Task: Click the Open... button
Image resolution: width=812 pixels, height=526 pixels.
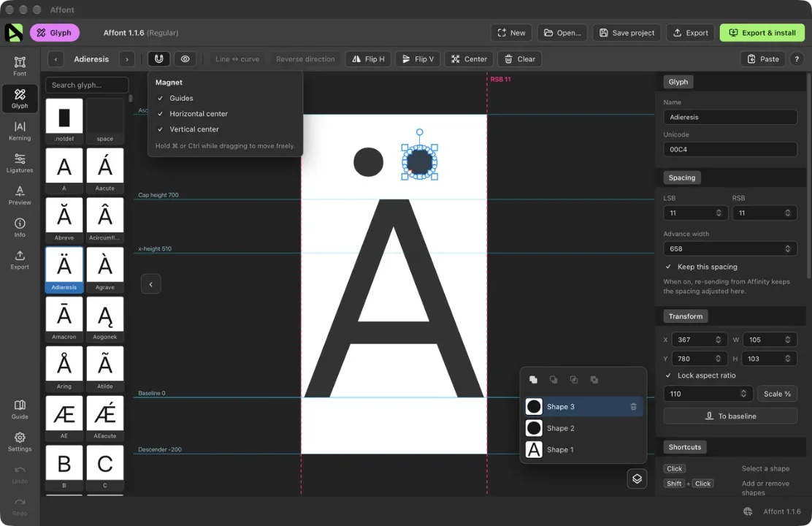Action: pyautogui.click(x=562, y=33)
